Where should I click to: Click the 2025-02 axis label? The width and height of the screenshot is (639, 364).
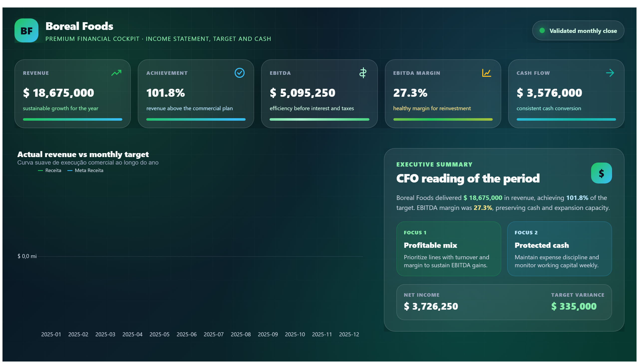(x=78, y=334)
